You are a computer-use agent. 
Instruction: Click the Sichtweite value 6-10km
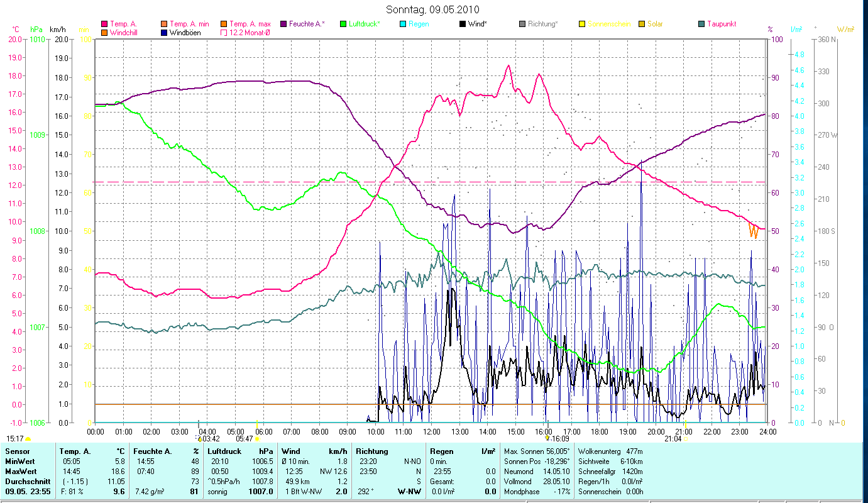coord(630,461)
